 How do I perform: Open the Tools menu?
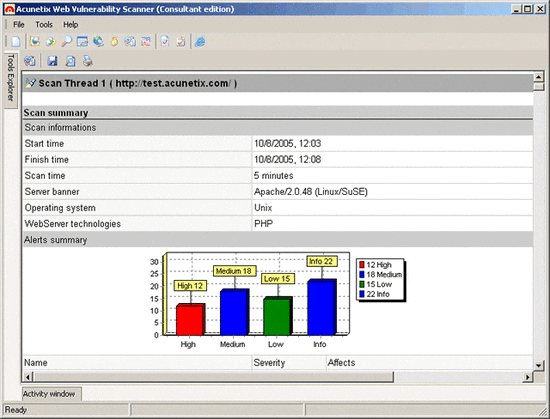point(44,25)
